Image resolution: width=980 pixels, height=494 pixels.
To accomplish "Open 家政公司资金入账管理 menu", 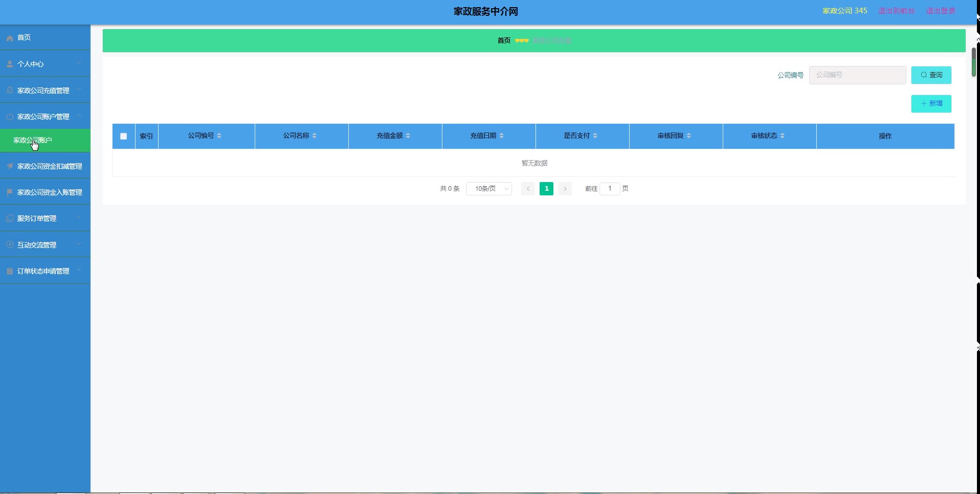I will 45,192.
